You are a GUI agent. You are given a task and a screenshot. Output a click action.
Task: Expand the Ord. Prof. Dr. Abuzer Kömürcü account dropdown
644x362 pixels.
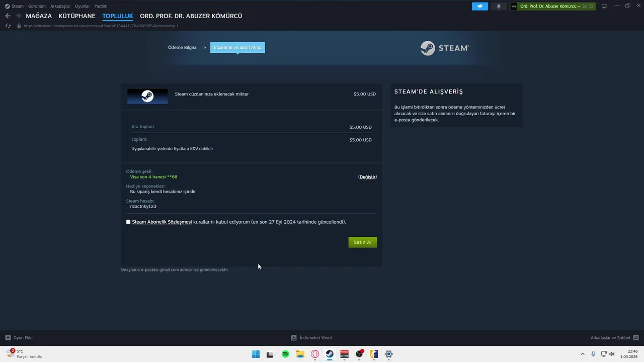click(550, 7)
